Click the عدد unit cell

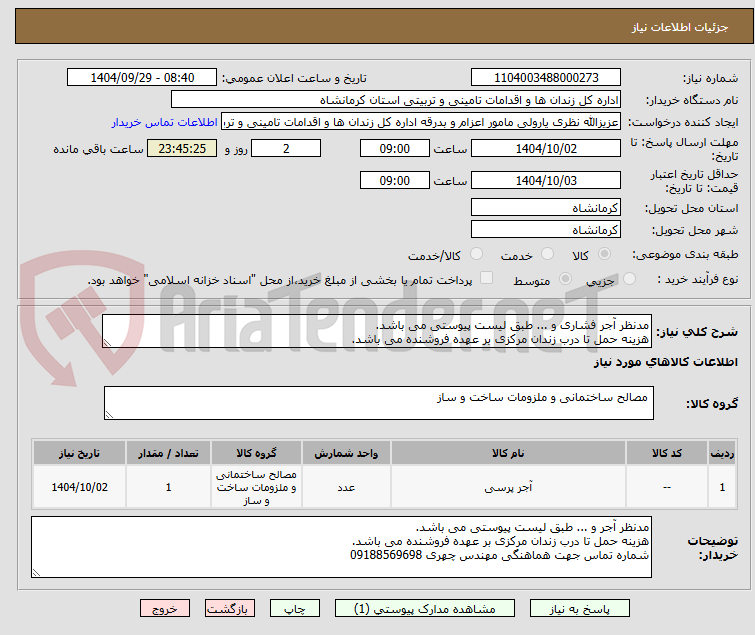(346, 487)
